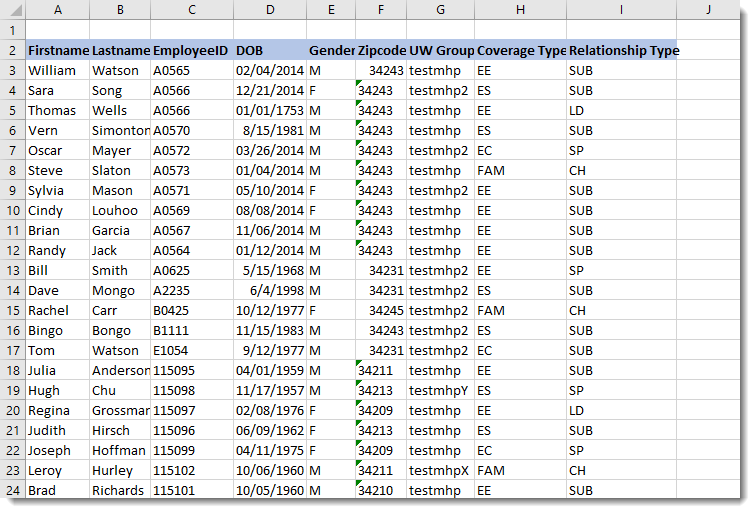Screen dimensions: 755x513
Task: Select the Lastname cell containing Louhoo
Action: coord(120,210)
